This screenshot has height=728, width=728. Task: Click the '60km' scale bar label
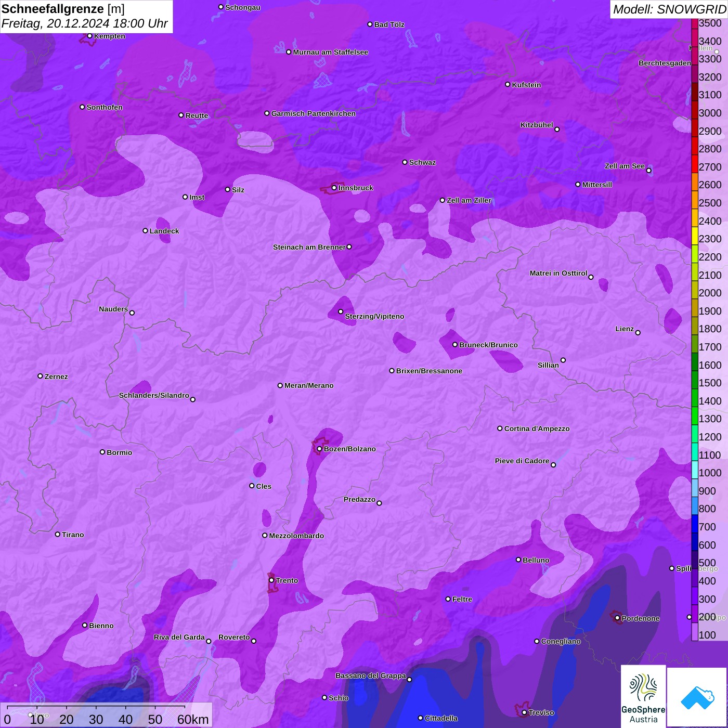tap(193, 719)
